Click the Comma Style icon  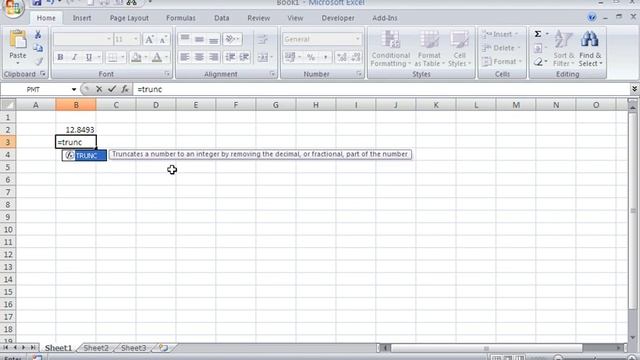pyautogui.click(x=325, y=57)
